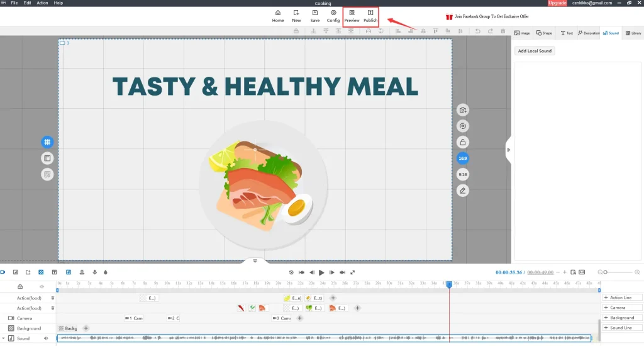
Task: Click the pencil edit icon beside canvas
Action: click(x=463, y=190)
